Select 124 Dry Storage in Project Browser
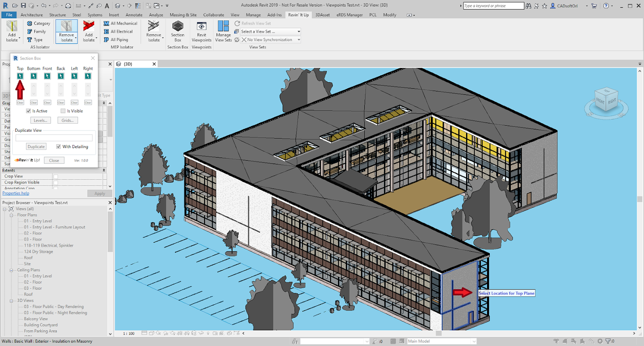This screenshot has width=644, height=346. point(38,252)
